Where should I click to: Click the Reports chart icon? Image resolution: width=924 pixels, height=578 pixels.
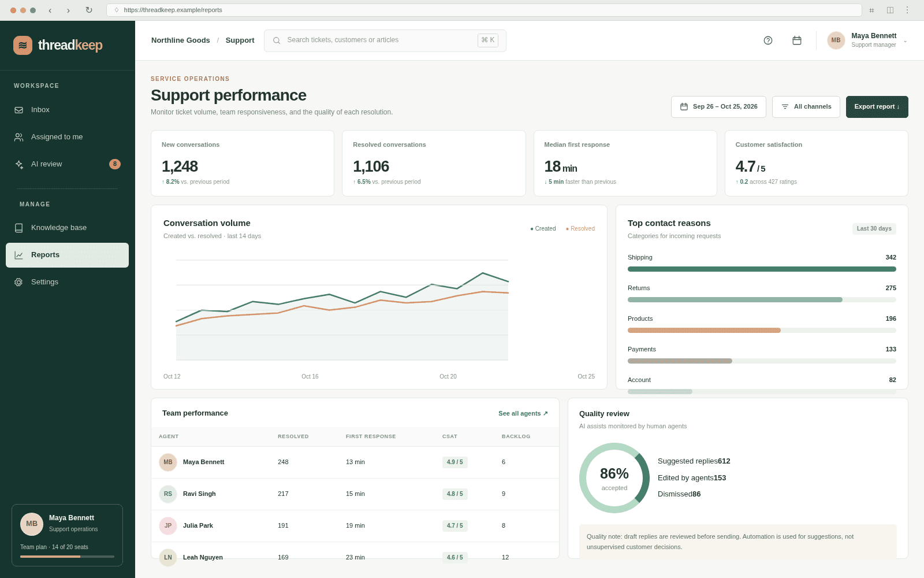[19, 255]
